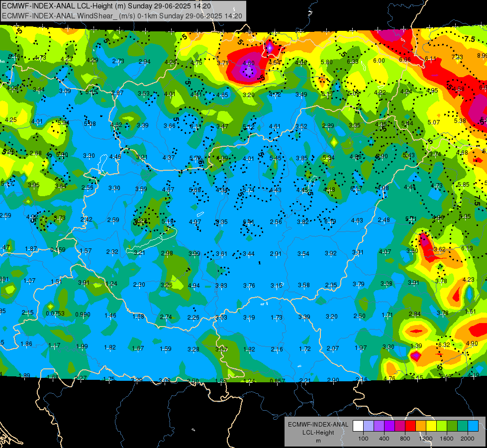Click the sky blue swatch in the legend
This screenshot has height=448, width=487.
point(474,426)
